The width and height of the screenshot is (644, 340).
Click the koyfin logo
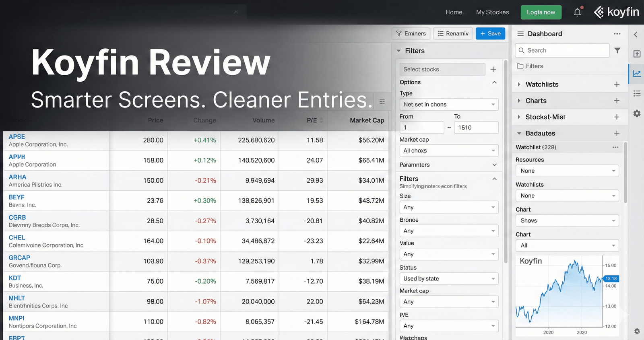click(616, 12)
